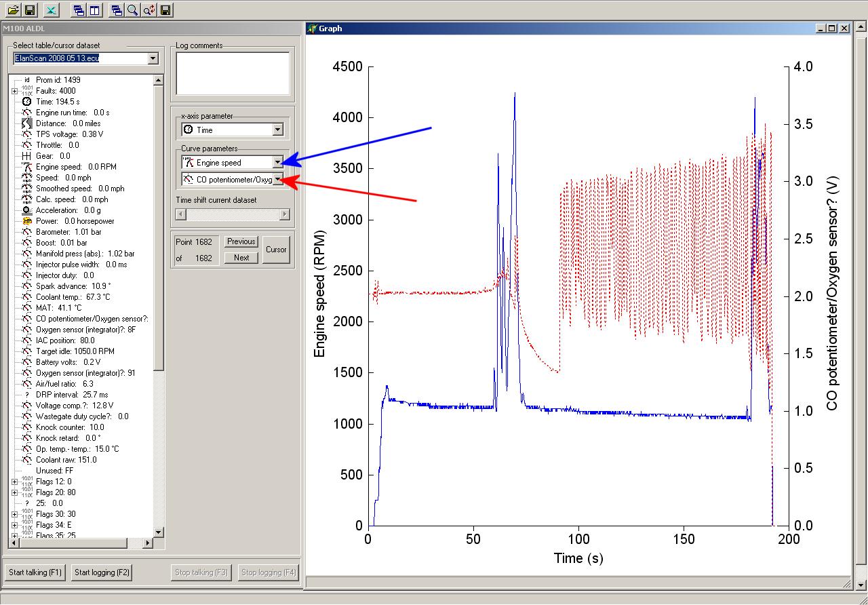Click the first cascade windows toolbar icon
Viewport: 868px width, 605px height.
tap(79, 9)
